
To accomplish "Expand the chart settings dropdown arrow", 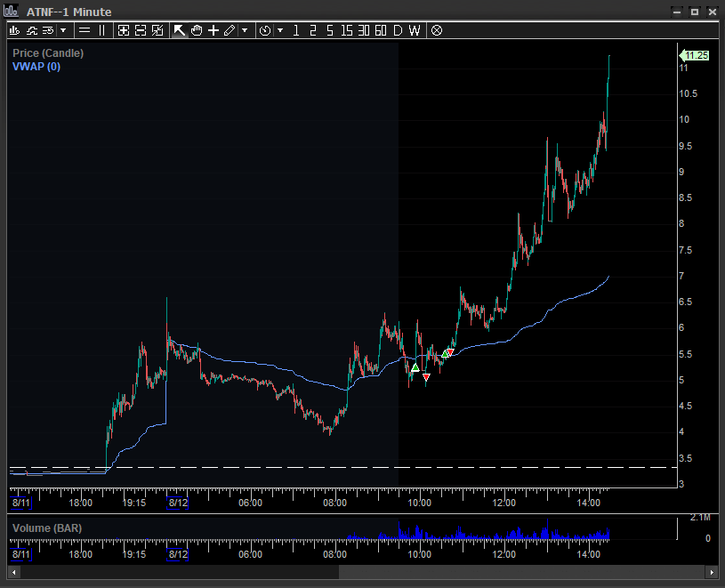I will click(63, 30).
